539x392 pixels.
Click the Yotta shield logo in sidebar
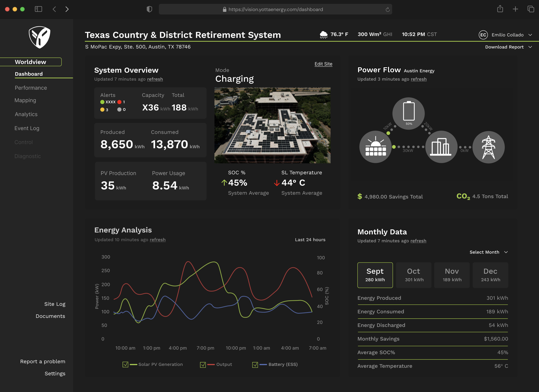tap(39, 37)
